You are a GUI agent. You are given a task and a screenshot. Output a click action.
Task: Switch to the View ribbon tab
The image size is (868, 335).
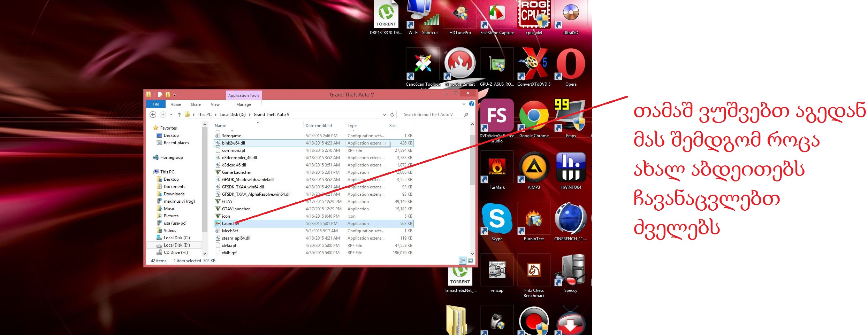point(215,104)
